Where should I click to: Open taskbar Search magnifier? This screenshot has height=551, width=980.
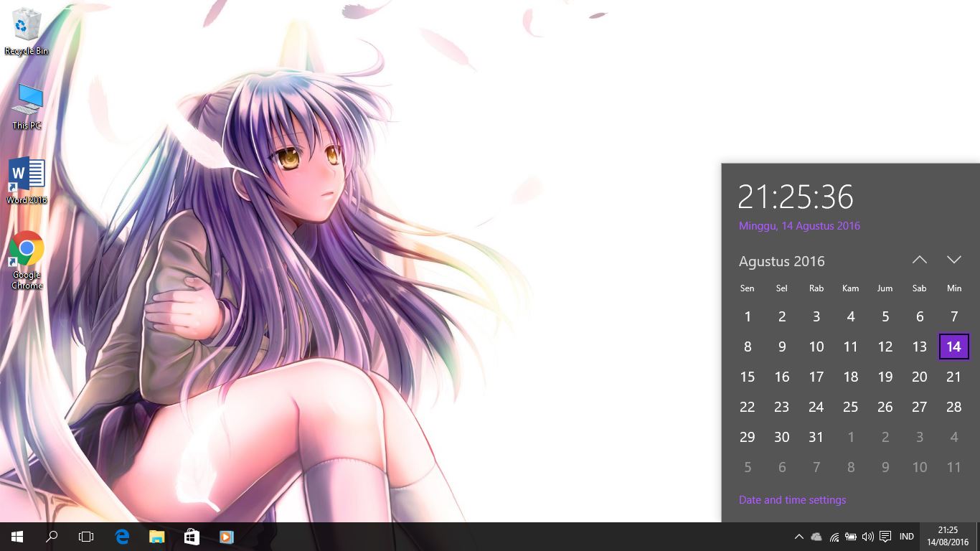pos(52,537)
